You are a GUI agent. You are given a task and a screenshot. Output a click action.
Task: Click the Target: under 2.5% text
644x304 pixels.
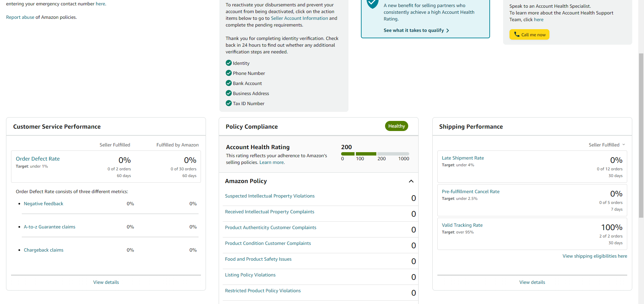coord(460,199)
